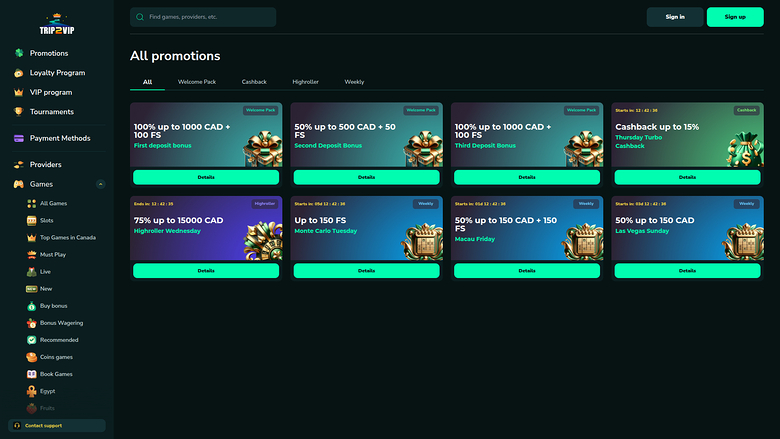Open Top Games in Canada category
The height and width of the screenshot is (439, 780).
68,238
